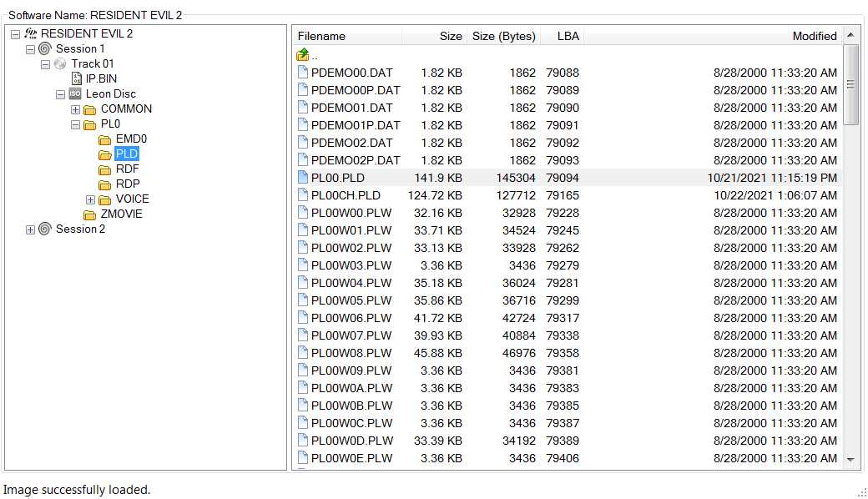Viewport: 868px width, 499px height.
Task: Select the PDEMO01.DAT file row
Action: click(x=567, y=108)
